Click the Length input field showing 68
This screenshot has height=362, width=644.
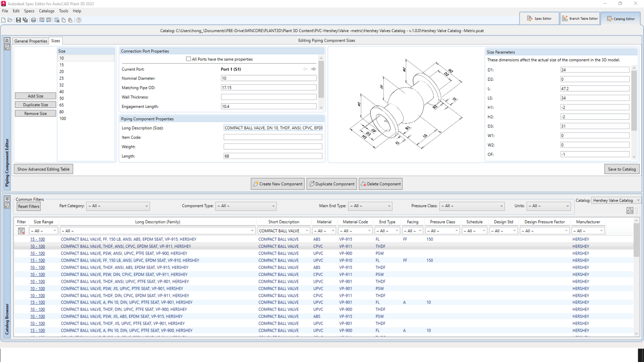pyautogui.click(x=273, y=156)
